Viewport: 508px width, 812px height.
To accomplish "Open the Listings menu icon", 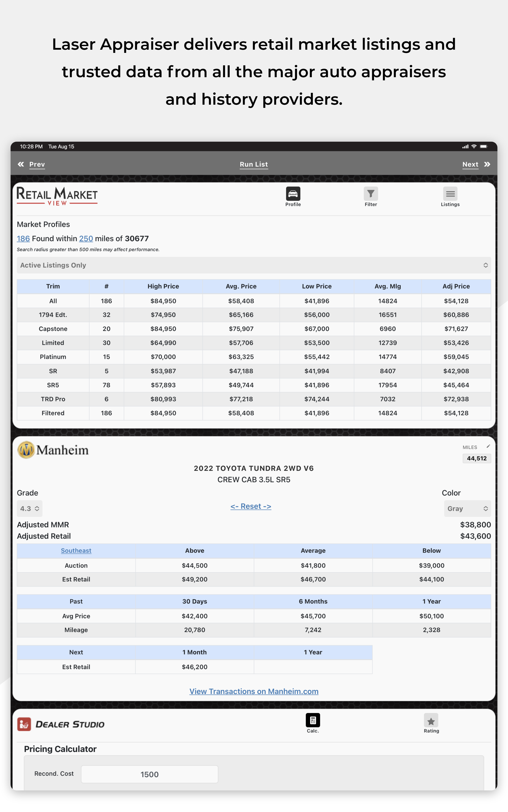I will pyautogui.click(x=450, y=194).
